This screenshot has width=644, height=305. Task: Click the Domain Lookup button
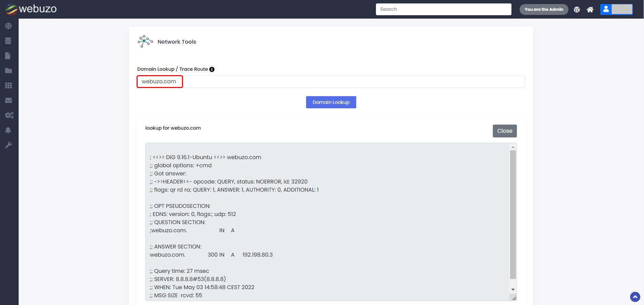[331, 102]
